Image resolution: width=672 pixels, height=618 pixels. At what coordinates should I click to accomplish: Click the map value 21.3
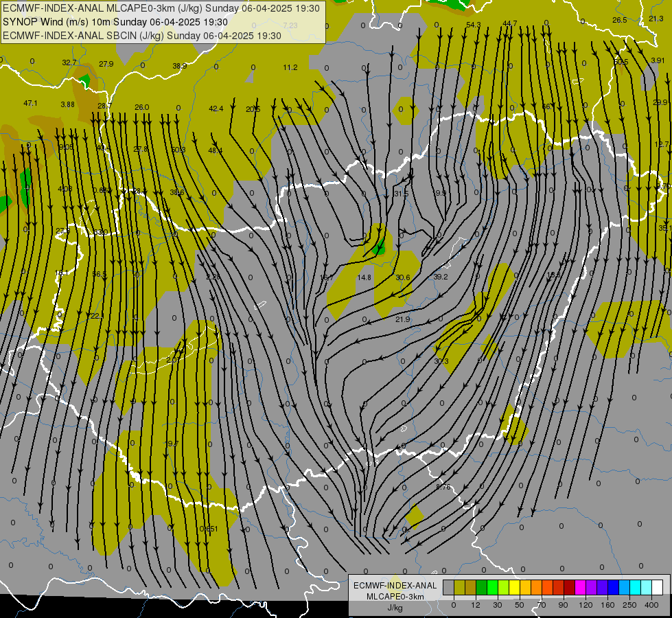656,19
